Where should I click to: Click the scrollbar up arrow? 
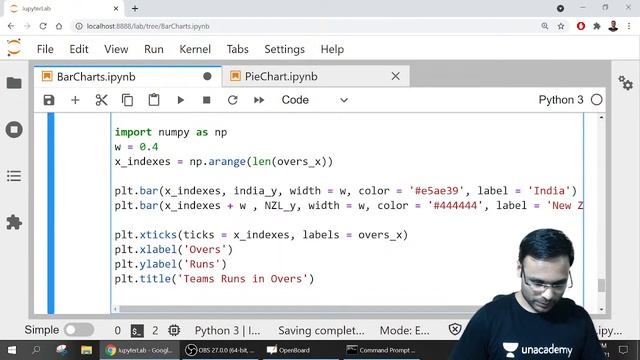(601, 118)
